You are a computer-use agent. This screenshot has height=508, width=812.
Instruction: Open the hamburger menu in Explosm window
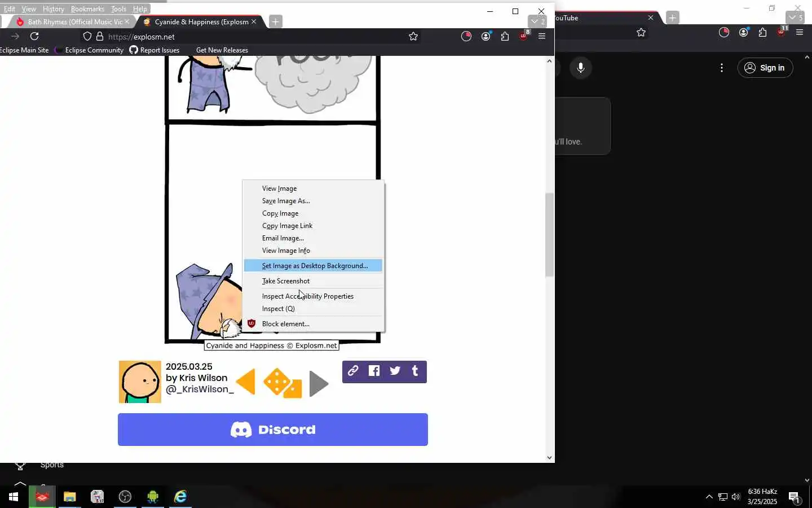[x=542, y=36]
